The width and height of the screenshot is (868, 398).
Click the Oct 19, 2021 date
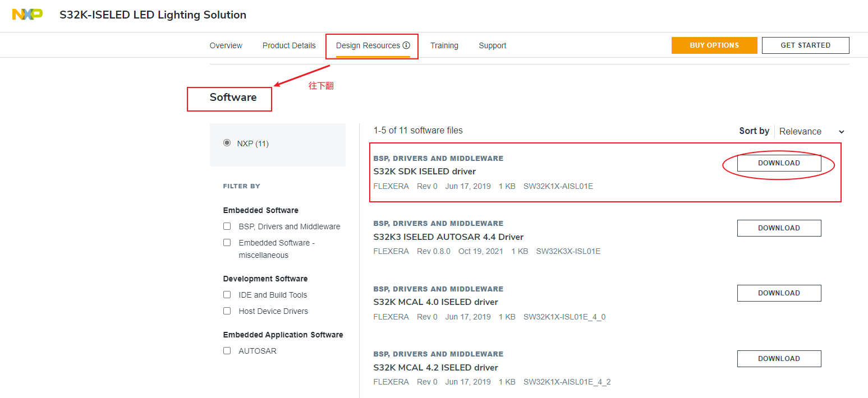tap(481, 251)
